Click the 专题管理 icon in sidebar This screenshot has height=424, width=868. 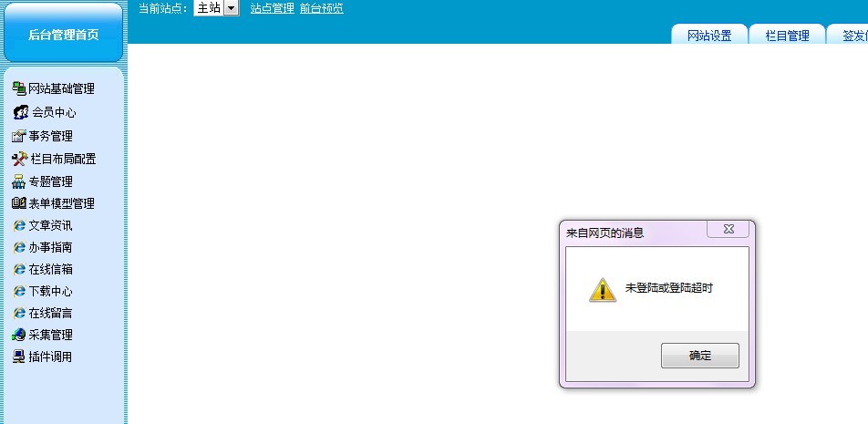click(18, 181)
